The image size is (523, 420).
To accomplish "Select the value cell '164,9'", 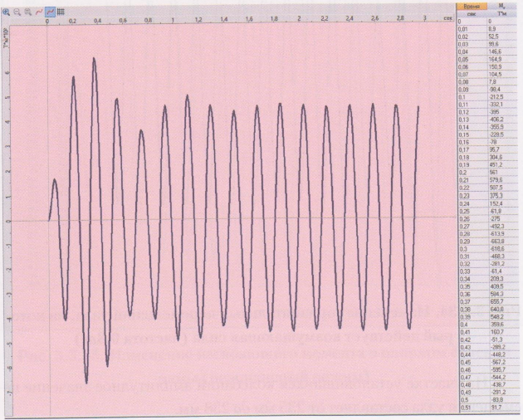I will (x=502, y=60).
